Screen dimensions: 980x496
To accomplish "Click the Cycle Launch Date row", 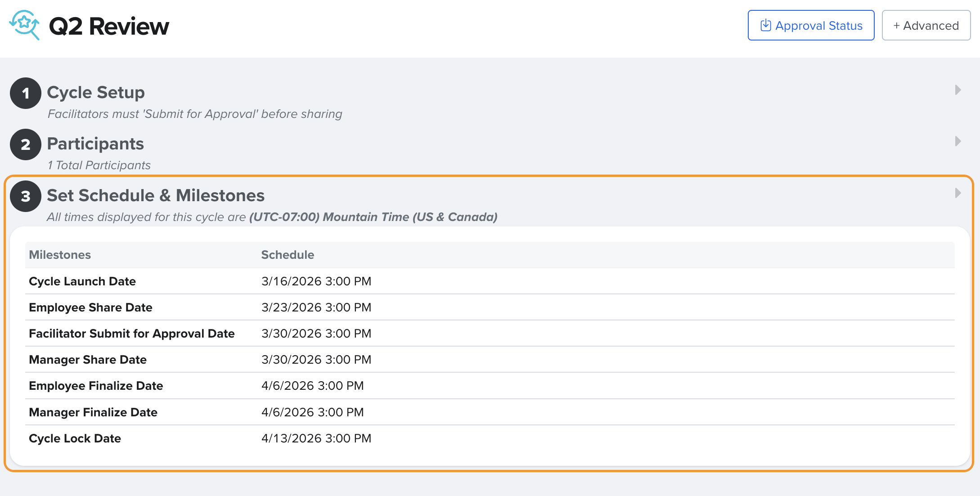I will (82, 281).
